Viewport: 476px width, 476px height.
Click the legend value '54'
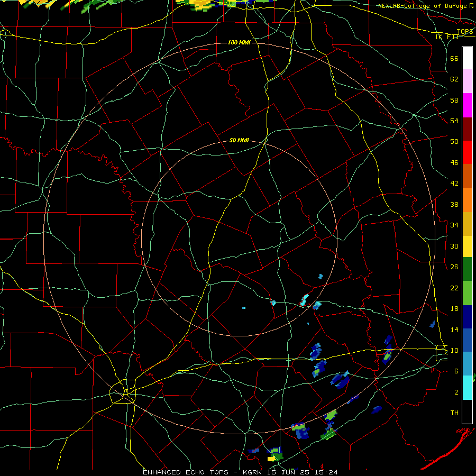coord(454,121)
